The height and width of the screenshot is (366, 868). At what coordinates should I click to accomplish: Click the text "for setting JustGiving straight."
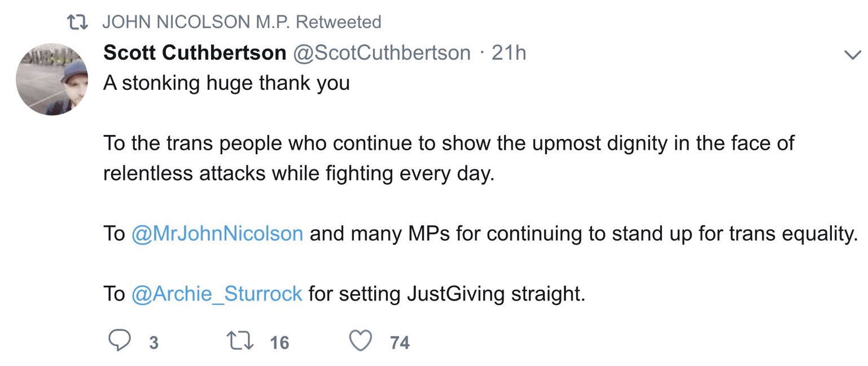[446, 294]
